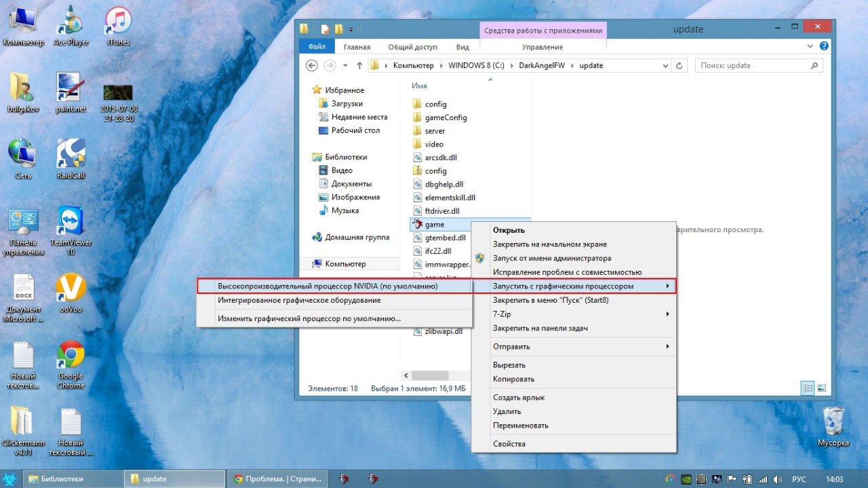Launch Ace Player from the desktop
868x488 pixels.
point(71,26)
